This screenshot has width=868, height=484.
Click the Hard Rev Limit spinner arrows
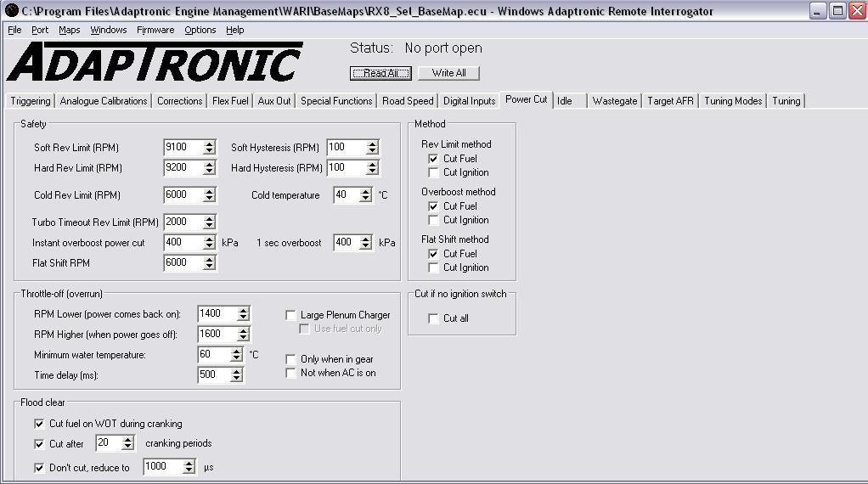pyautogui.click(x=209, y=167)
